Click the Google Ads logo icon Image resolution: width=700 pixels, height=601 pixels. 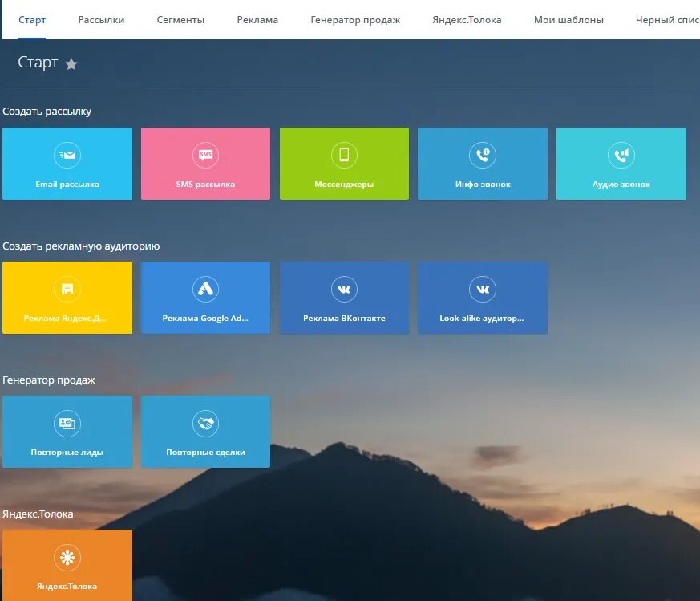pos(205,289)
